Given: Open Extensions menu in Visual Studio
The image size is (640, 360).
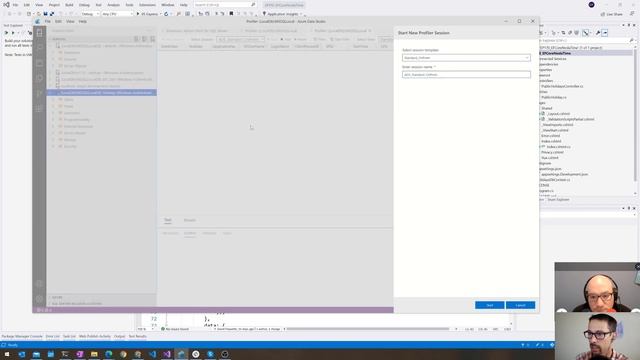Looking at the screenshot, I should click(x=147, y=5).
